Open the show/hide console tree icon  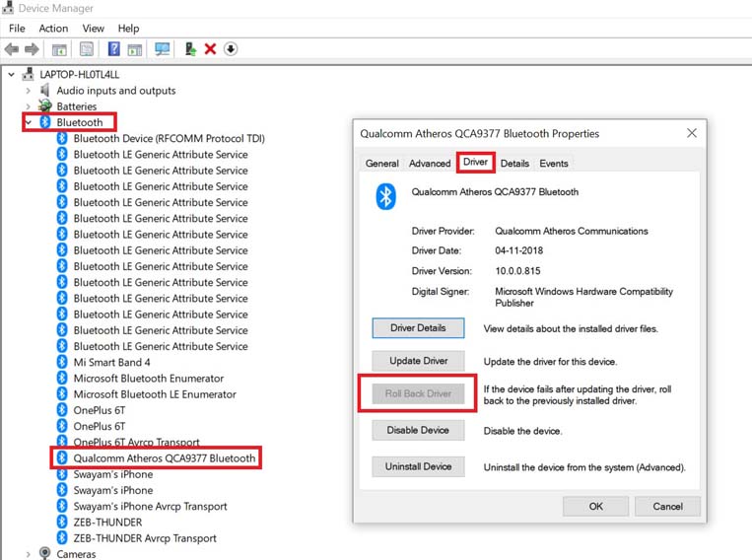59,49
